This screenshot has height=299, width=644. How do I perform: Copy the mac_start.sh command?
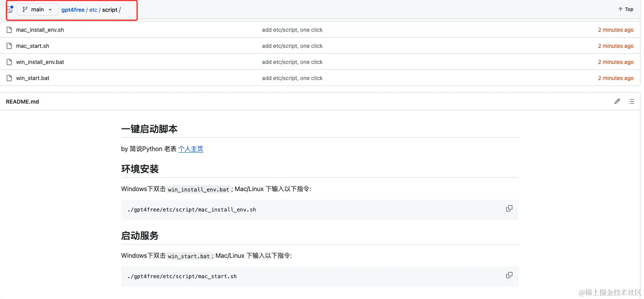[509, 275]
